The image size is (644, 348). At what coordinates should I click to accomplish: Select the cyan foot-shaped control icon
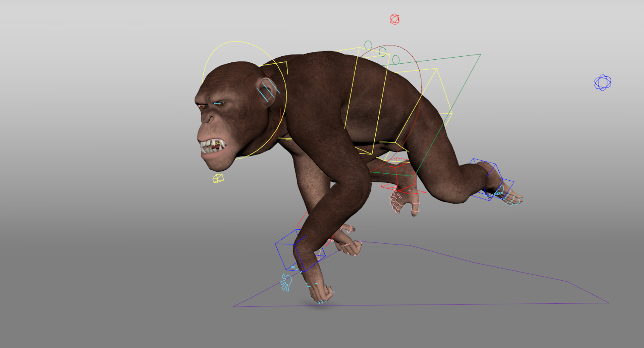click(499, 191)
